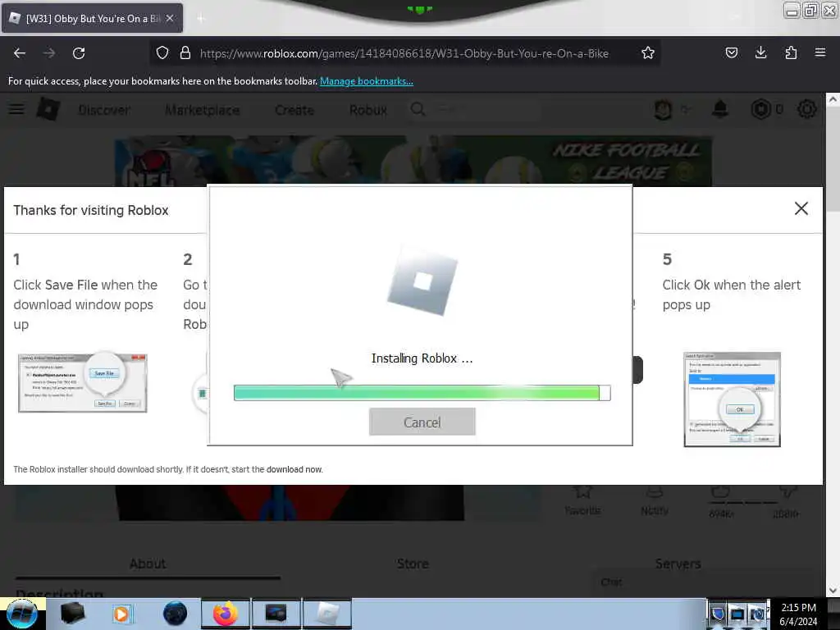The width and height of the screenshot is (840, 630).
Task: Open the Firefox application menu
Action: [820, 52]
